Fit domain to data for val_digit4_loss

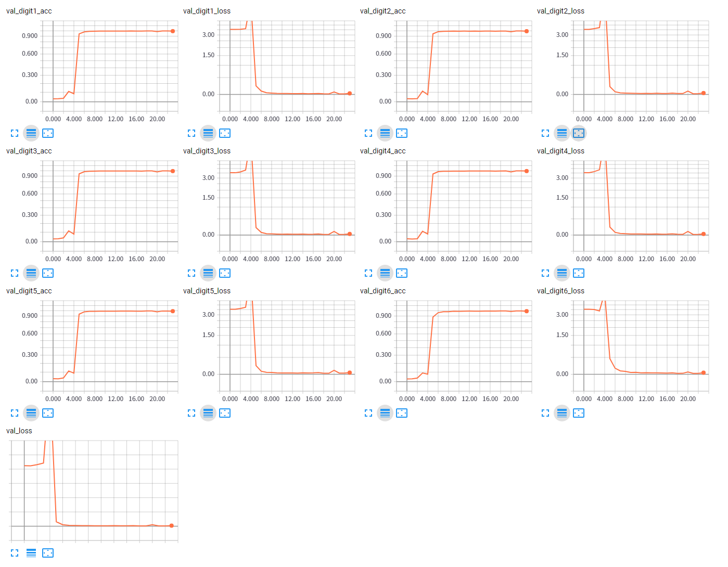point(579,273)
